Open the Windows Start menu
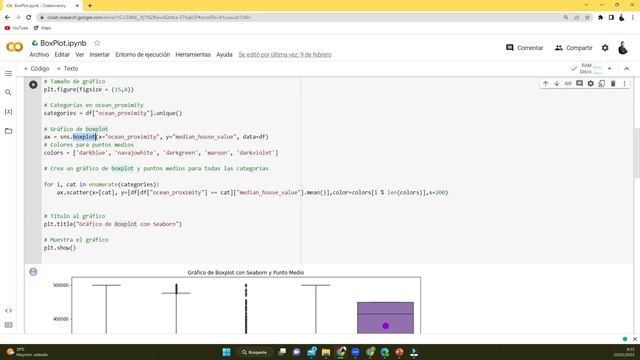 227,352
